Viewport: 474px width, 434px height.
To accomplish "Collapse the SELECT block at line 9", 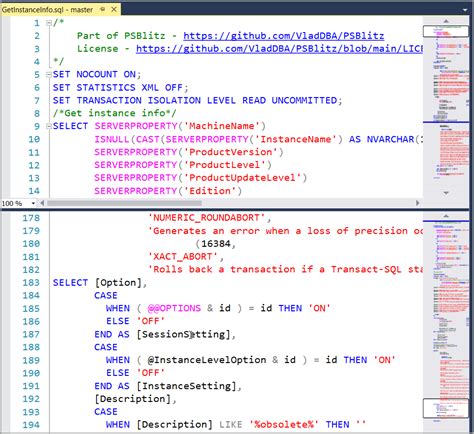I will tap(49, 126).
